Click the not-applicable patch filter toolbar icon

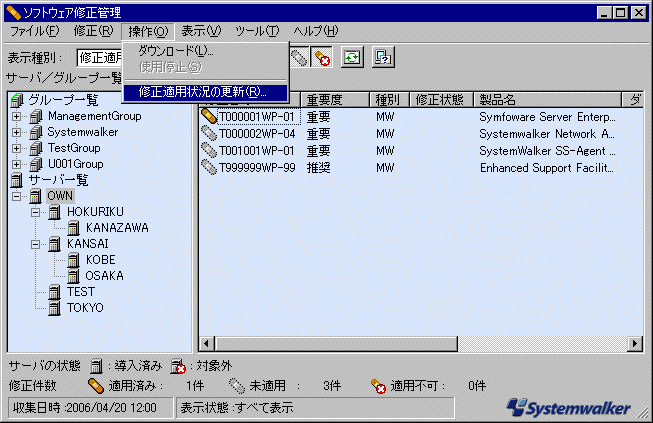click(x=322, y=57)
